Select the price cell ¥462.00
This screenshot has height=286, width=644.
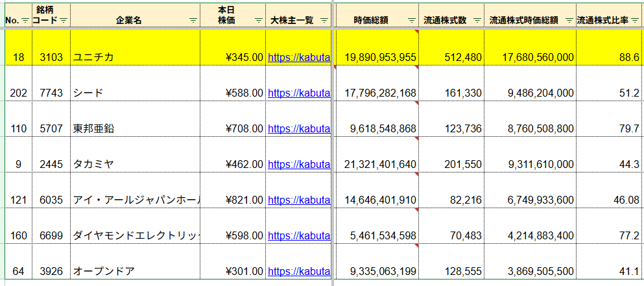pyautogui.click(x=233, y=155)
